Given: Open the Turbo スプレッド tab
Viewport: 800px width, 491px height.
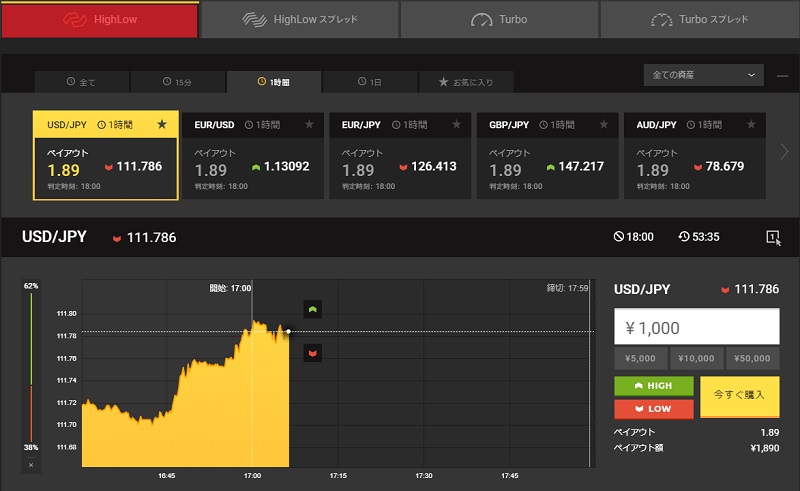Looking at the screenshot, I should coord(699,19).
